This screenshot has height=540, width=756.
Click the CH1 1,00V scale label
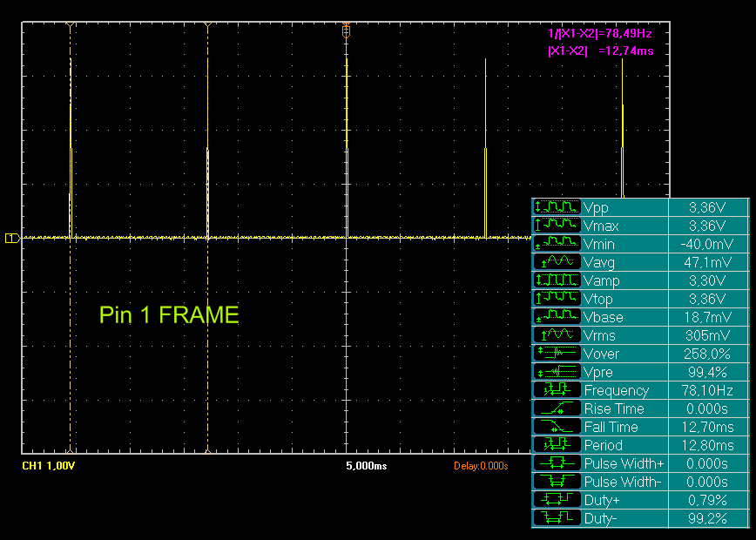click(x=49, y=466)
